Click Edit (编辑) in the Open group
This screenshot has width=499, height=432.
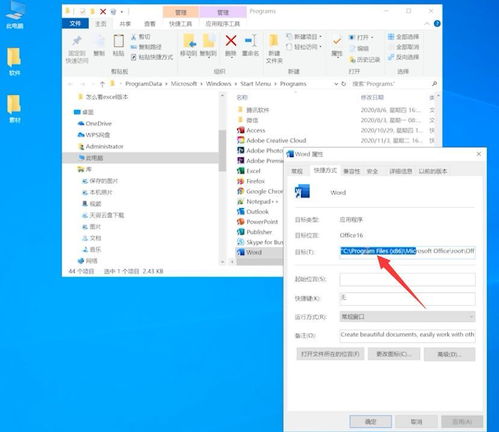click(x=359, y=49)
